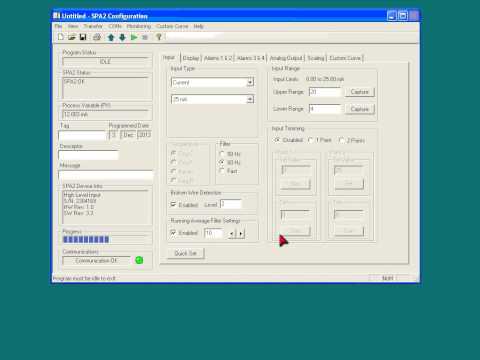Click the Open file folder toolbar icon
This screenshot has width=480, height=360.
72,37
